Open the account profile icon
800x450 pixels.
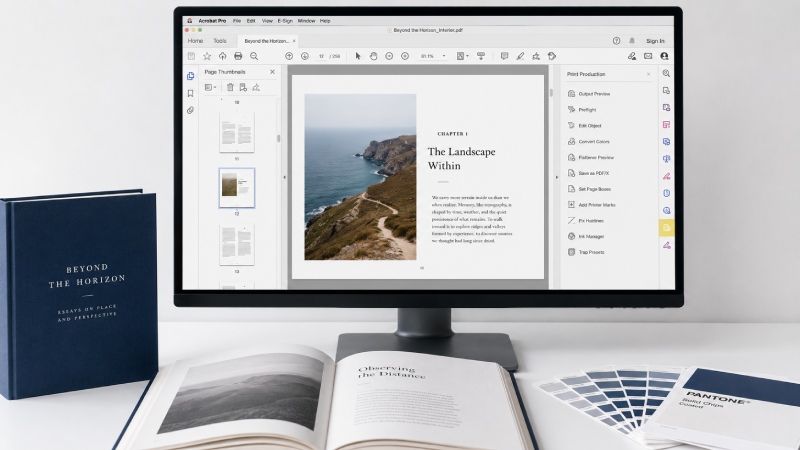coord(664,56)
